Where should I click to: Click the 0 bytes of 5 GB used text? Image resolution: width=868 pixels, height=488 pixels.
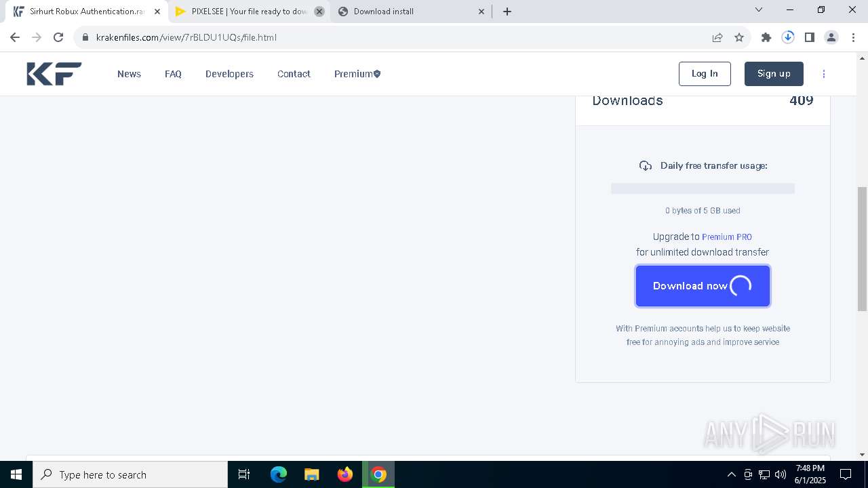[x=703, y=211]
